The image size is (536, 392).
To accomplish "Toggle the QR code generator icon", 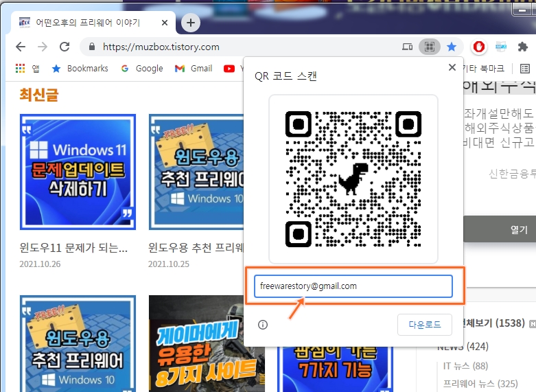I will coord(430,47).
